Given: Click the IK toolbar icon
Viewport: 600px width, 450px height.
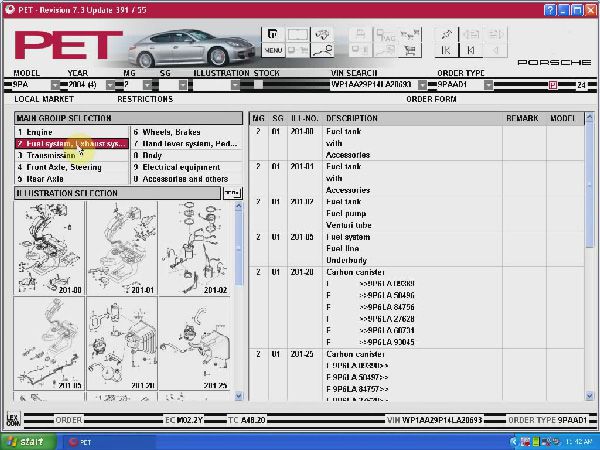Looking at the screenshot, I should [x=446, y=50].
